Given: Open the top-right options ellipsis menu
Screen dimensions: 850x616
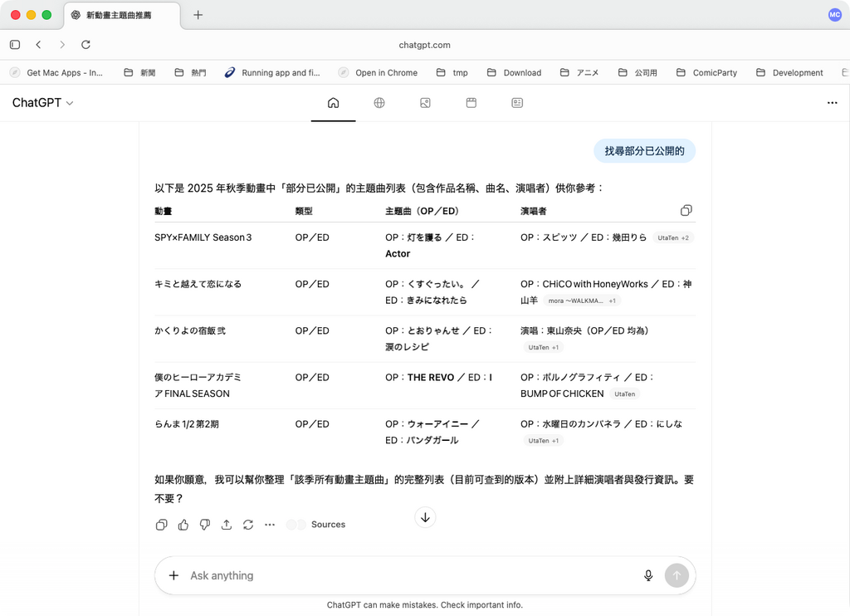Looking at the screenshot, I should (832, 103).
